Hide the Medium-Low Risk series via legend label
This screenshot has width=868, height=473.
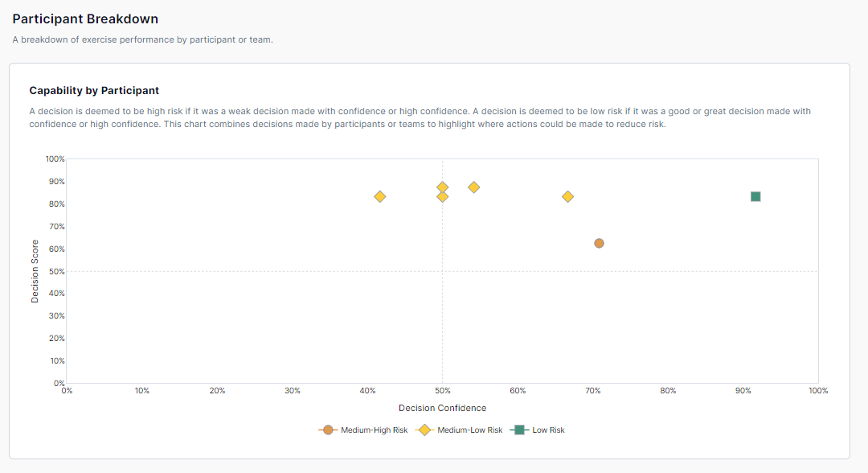click(x=469, y=430)
